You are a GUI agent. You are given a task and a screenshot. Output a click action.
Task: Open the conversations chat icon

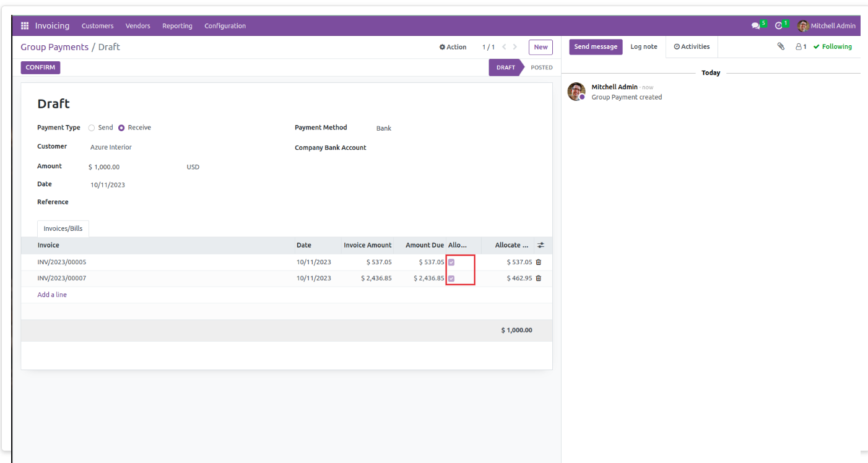[755, 26]
